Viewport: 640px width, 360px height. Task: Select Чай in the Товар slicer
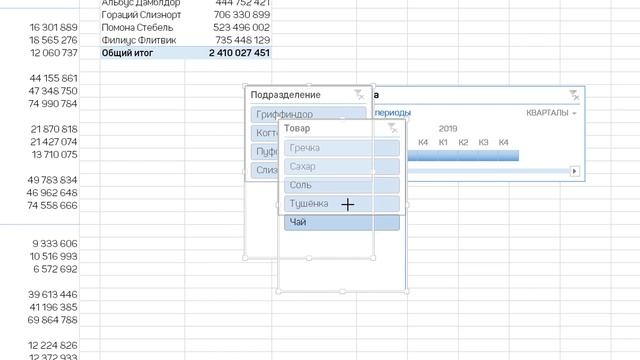(x=342, y=222)
